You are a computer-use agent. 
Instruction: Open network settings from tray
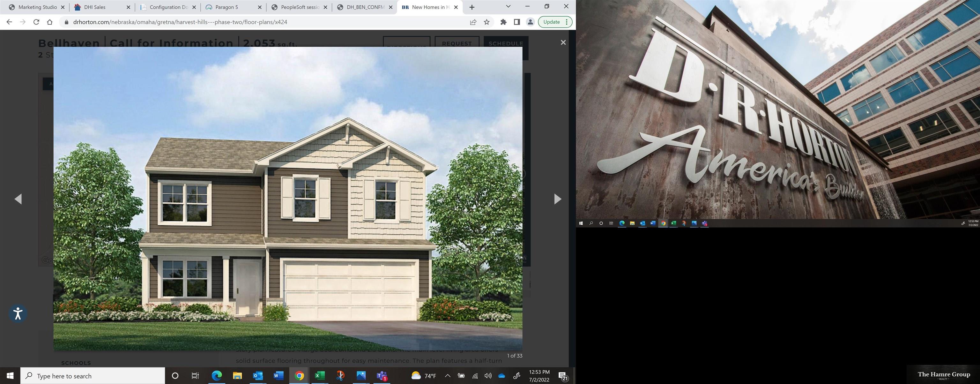tap(475, 376)
